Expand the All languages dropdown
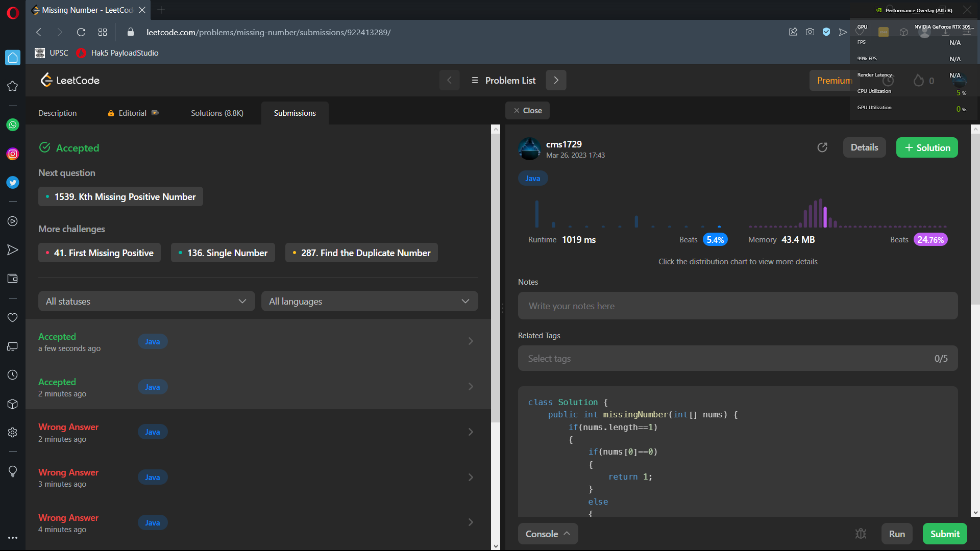Image resolution: width=980 pixels, height=551 pixels. coord(369,301)
